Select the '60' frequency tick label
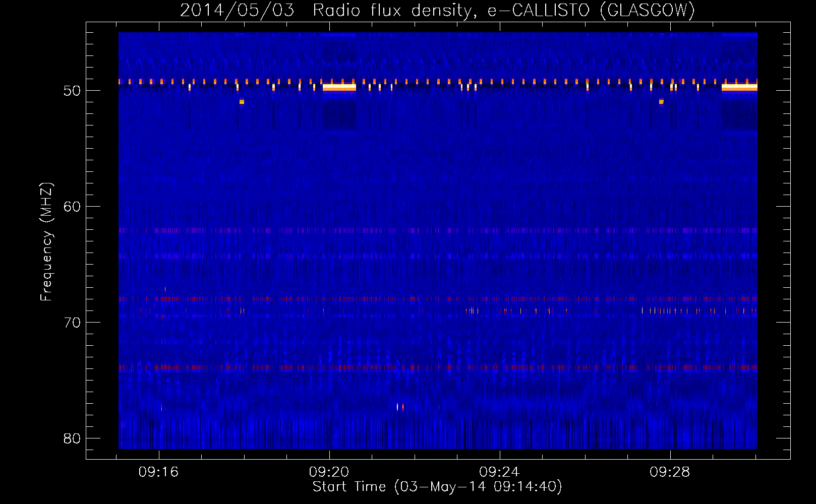This screenshot has height=504, width=816. pyautogui.click(x=72, y=207)
